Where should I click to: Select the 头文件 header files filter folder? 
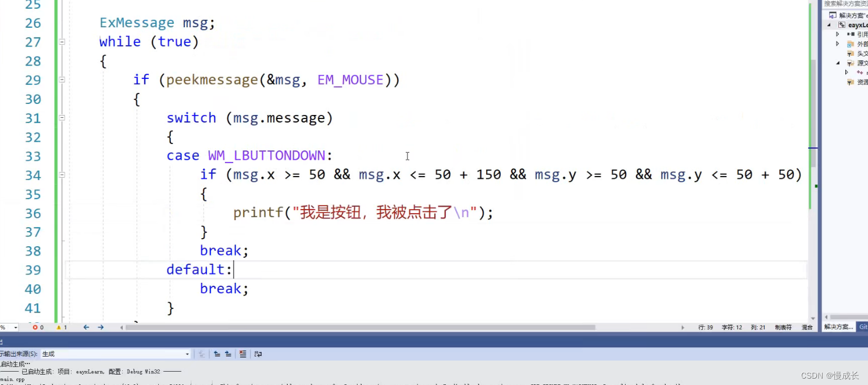pyautogui.click(x=857, y=53)
